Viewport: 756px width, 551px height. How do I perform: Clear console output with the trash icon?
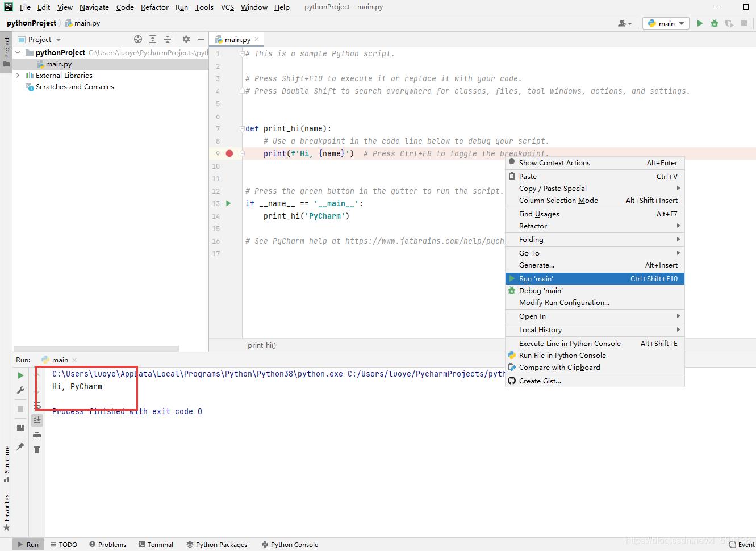[x=37, y=449]
